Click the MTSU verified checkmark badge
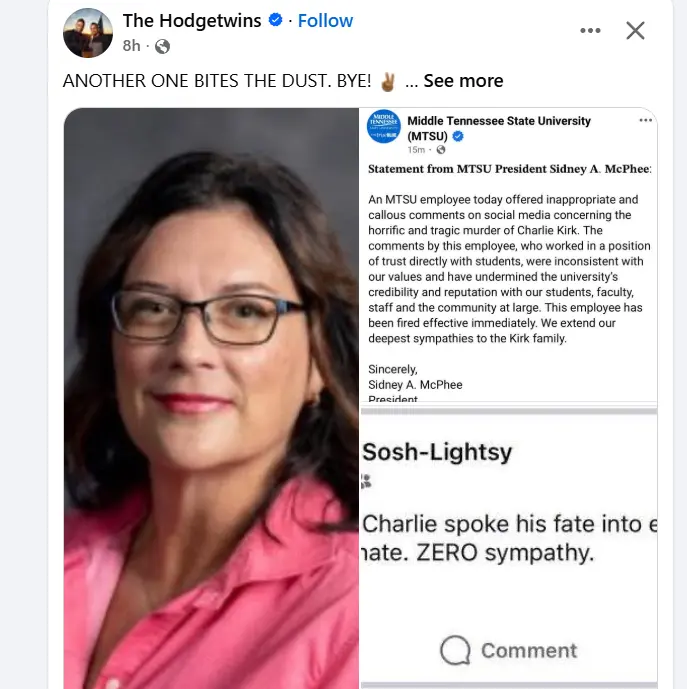Viewport: 687px width, 689px height. tap(458, 137)
